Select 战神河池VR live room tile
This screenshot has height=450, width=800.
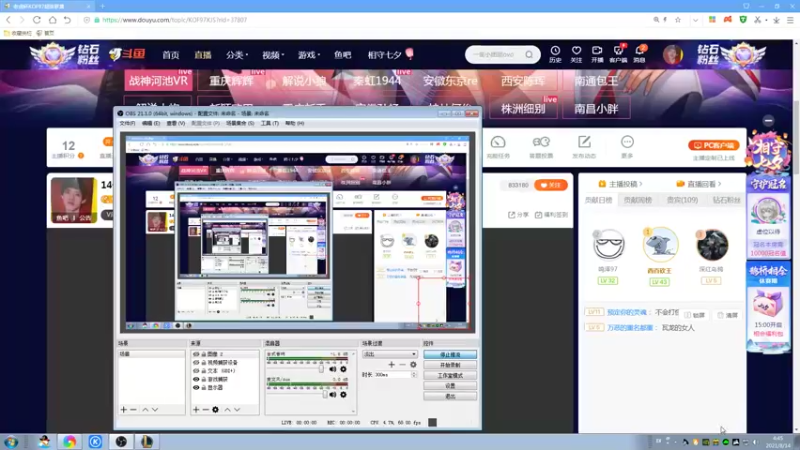tap(158, 81)
